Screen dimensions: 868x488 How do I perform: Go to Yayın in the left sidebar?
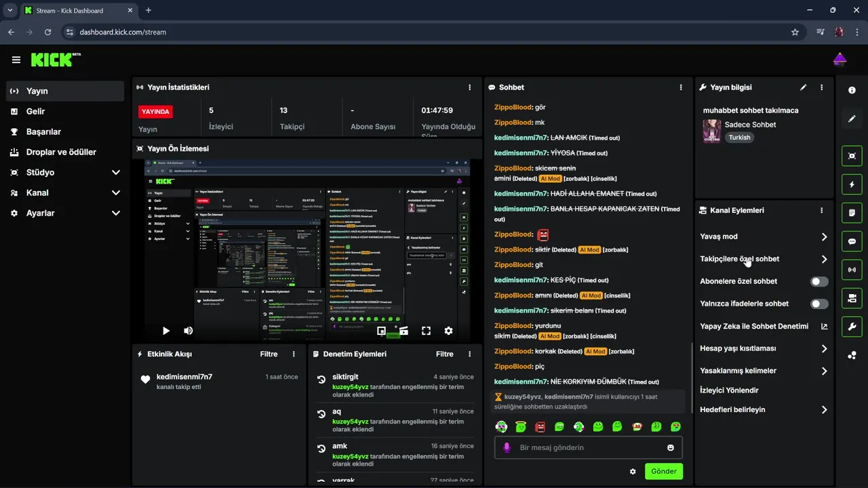tap(65, 91)
